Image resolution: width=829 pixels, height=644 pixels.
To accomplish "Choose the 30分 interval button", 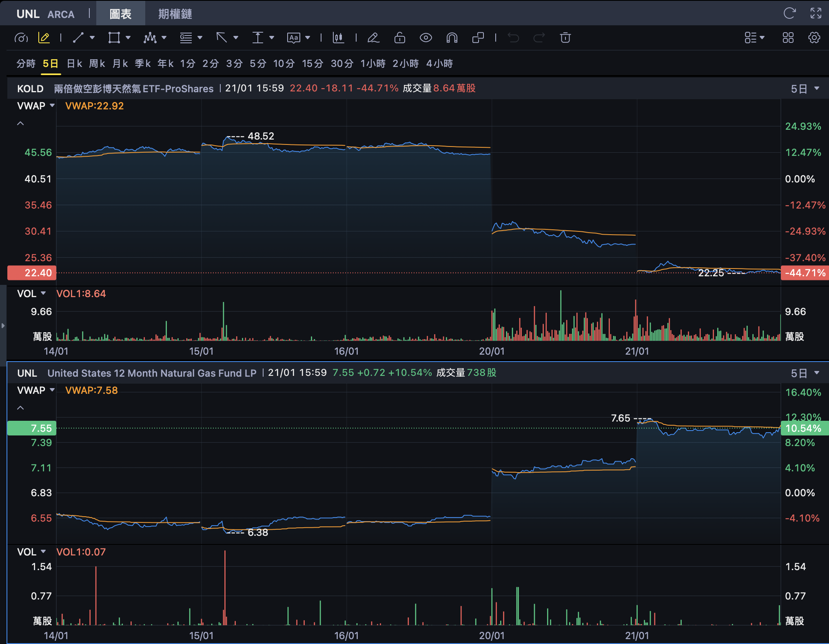I will [342, 64].
